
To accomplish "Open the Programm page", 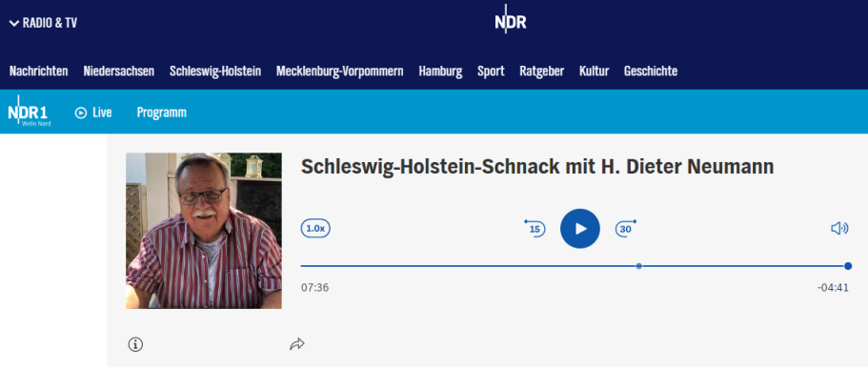I will click(162, 113).
